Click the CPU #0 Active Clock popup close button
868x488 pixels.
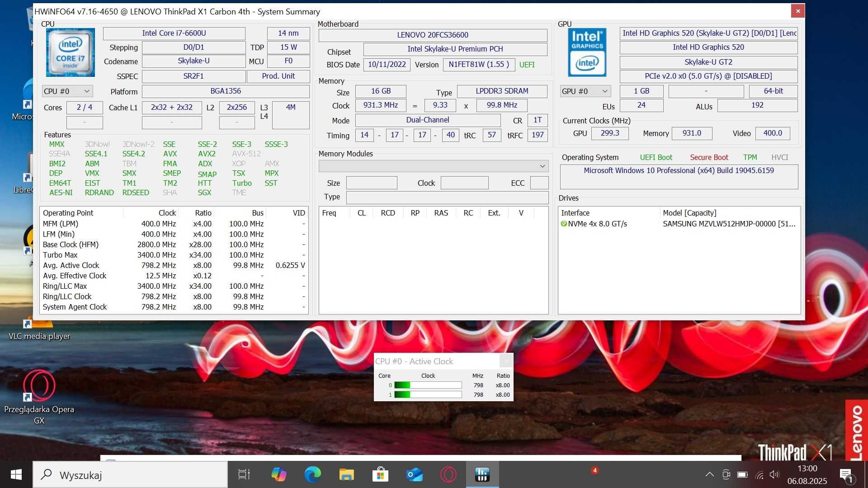[x=506, y=361]
